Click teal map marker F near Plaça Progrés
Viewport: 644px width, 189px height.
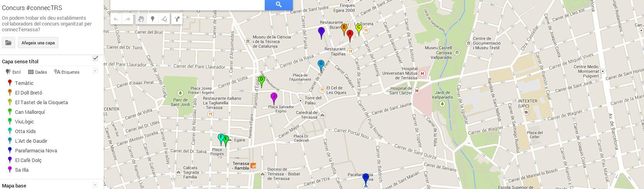click(x=220, y=139)
